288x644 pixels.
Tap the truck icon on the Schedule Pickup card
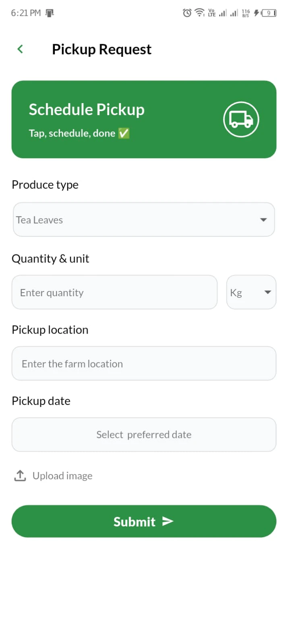point(241,119)
